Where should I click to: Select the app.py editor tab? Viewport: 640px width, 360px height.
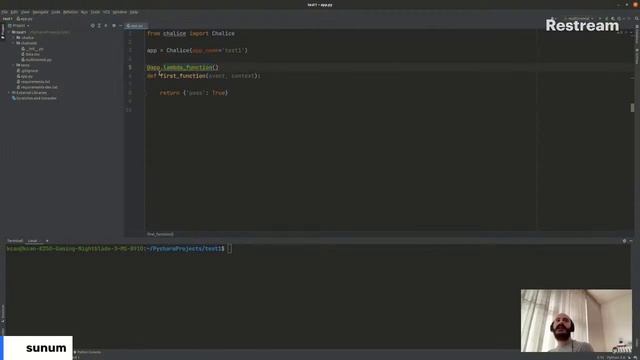pos(135,26)
